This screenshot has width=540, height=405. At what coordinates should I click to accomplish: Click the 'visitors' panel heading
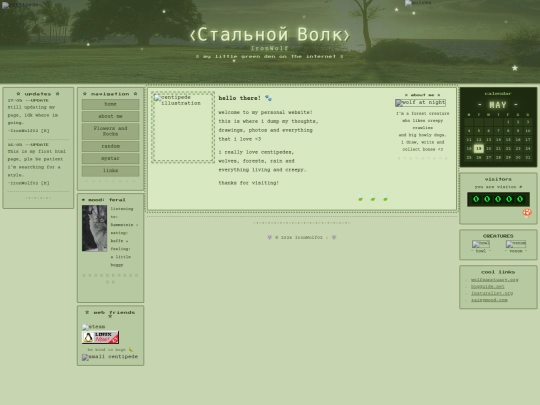(x=498, y=179)
